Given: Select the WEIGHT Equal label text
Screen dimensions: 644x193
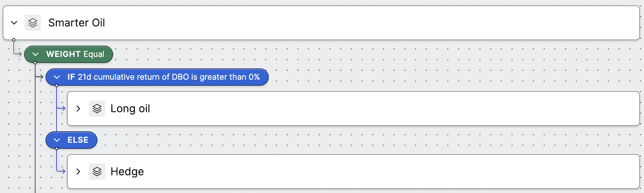Looking at the screenshot, I should 75,54.
